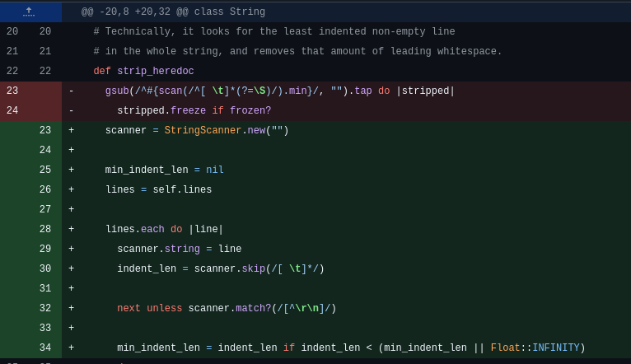The height and width of the screenshot is (364, 631).
Task: Click 'Float' constant on line 34
Action: (x=506, y=348)
